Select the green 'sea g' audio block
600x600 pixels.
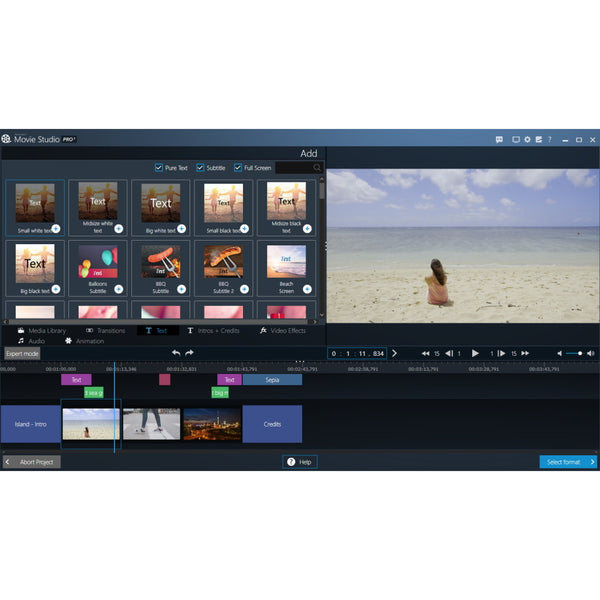coord(94,393)
